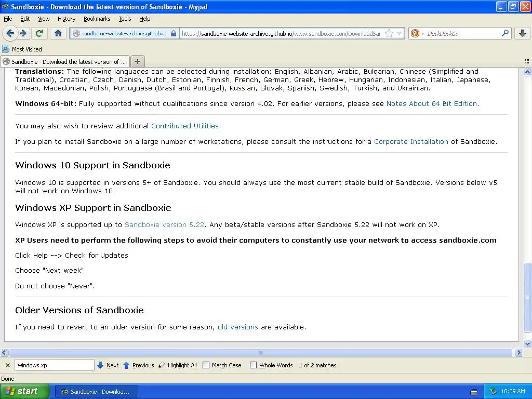
Task: Click the horizontal scrollbar thumb
Action: point(260,353)
